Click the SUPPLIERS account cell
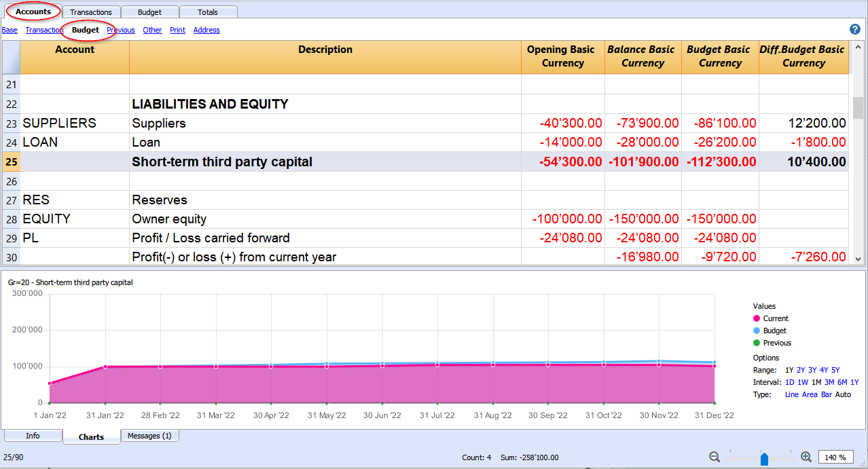This screenshot has height=469, width=868. click(x=75, y=124)
